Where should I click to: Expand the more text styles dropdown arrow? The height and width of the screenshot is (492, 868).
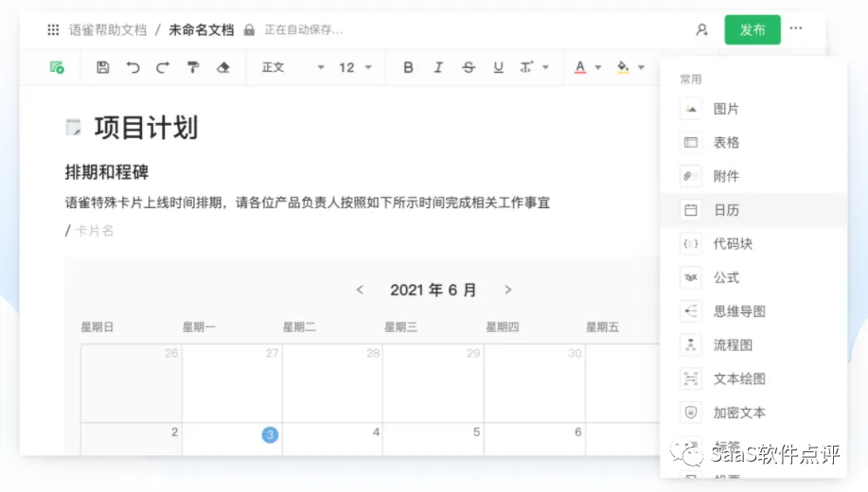[546, 67]
